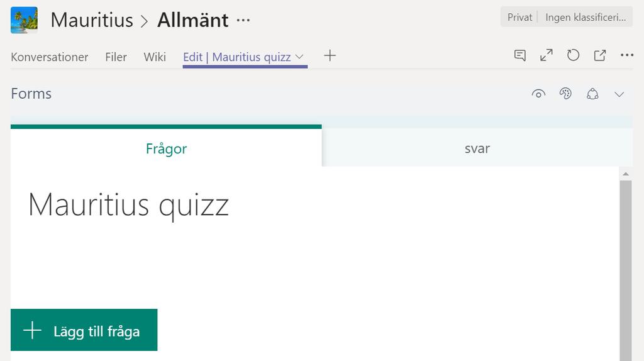This screenshot has width=644, height=361.
Task: Expand the tab to full screen
Action: point(547,55)
